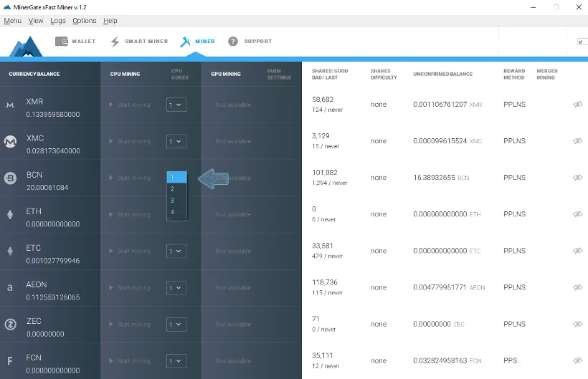Open CPU cores dropdown for ZEC
Screen dimensions: 588x379
pos(176,325)
